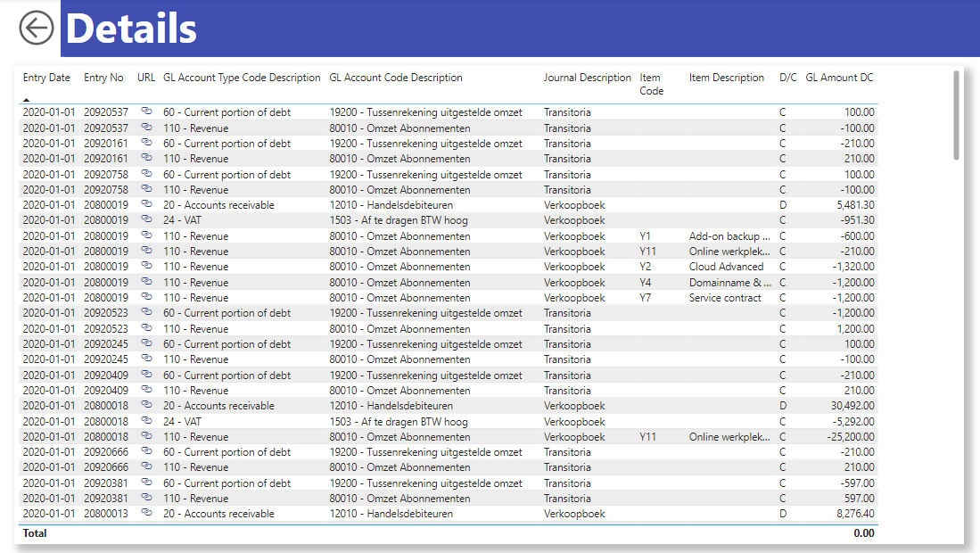
Task: Open URL link on the -597.00 row
Action: coord(146,482)
